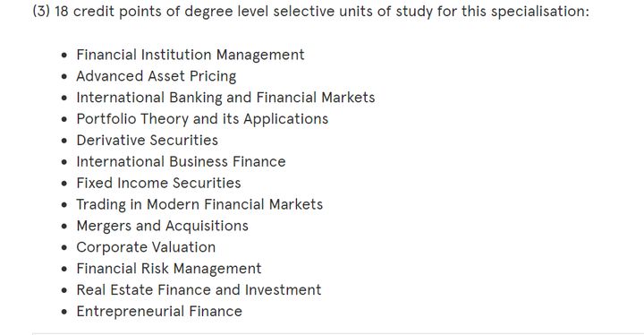644x335 pixels.
Task: Click bullet beside Financial Institution Management
Action: coord(64,56)
